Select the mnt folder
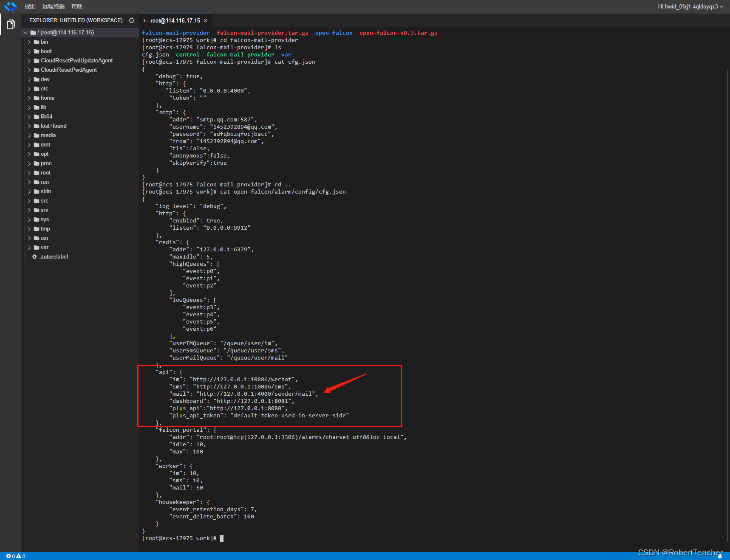This screenshot has height=560, width=730. 80,145
